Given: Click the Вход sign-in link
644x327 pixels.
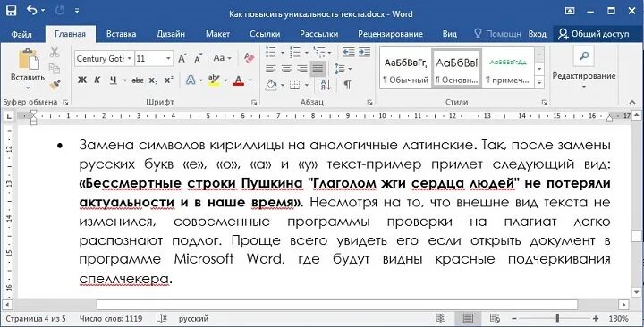Looking at the screenshot, I should [538, 34].
